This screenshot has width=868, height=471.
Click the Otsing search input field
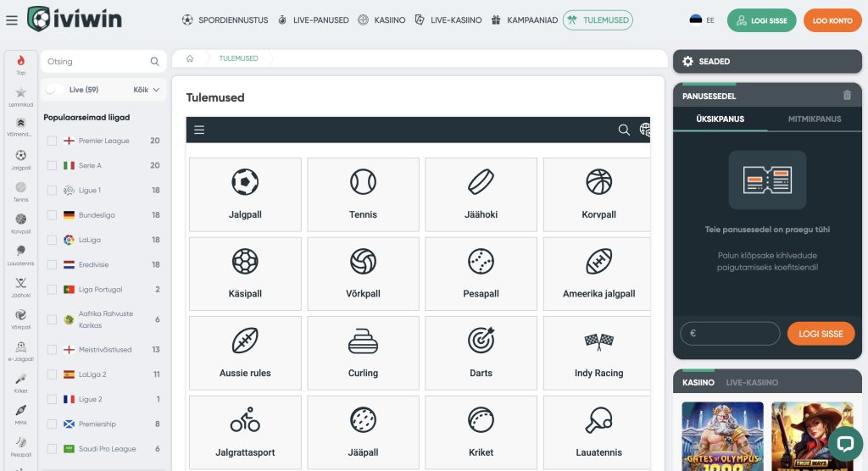[x=93, y=62]
